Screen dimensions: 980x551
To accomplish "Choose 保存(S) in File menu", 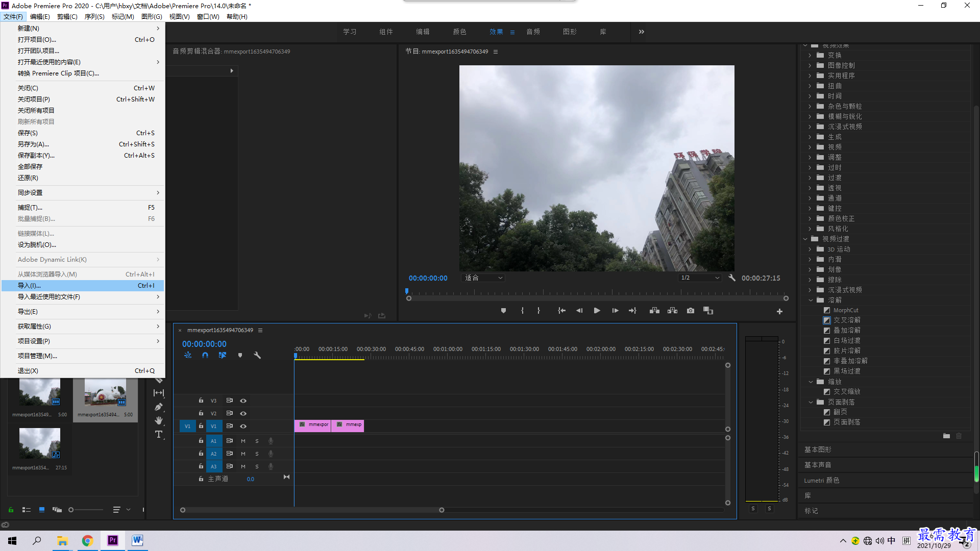I will click(83, 133).
